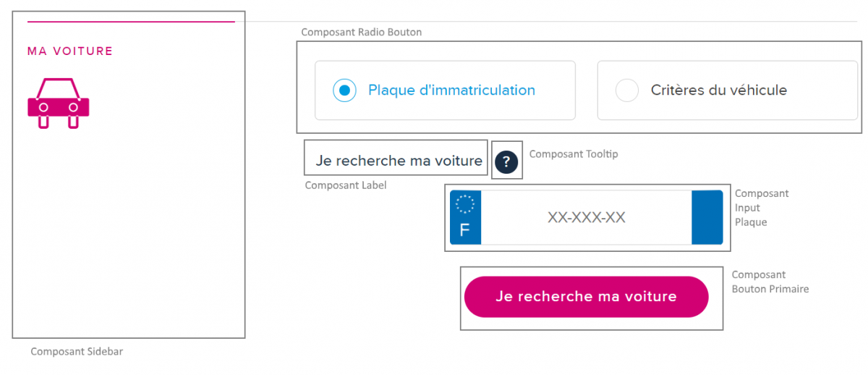This screenshot has height=375, width=868.
Task: Click the Composant Label caption
Action: click(x=346, y=185)
